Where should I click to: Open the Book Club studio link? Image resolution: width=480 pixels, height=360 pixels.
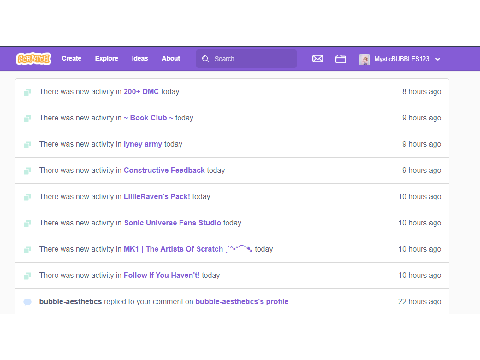pyautogui.click(x=148, y=118)
